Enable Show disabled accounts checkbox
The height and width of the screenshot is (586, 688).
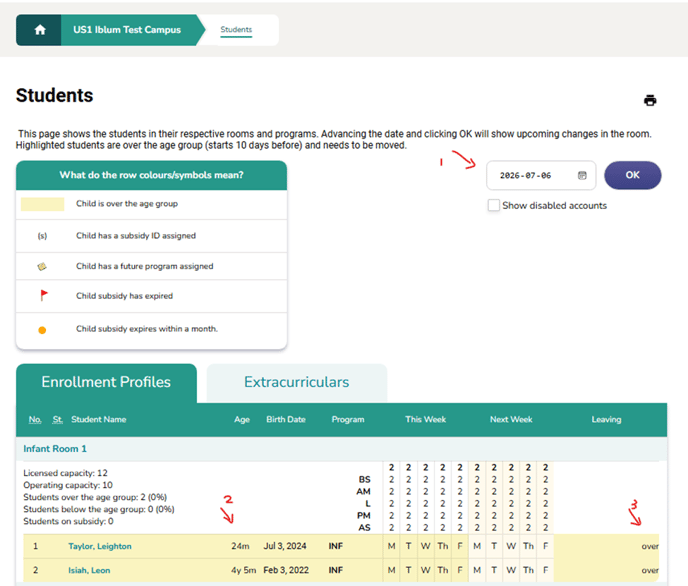494,206
